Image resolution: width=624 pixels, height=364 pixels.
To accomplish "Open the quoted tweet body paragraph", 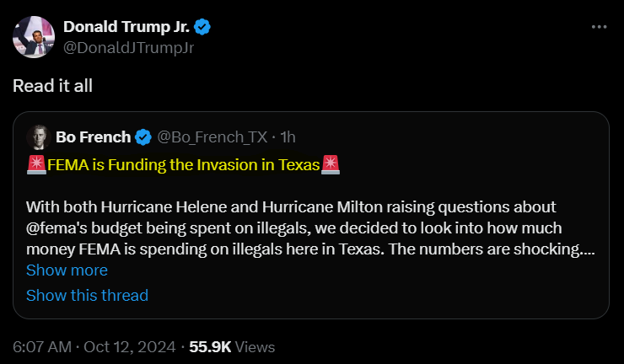I will coord(304,229).
